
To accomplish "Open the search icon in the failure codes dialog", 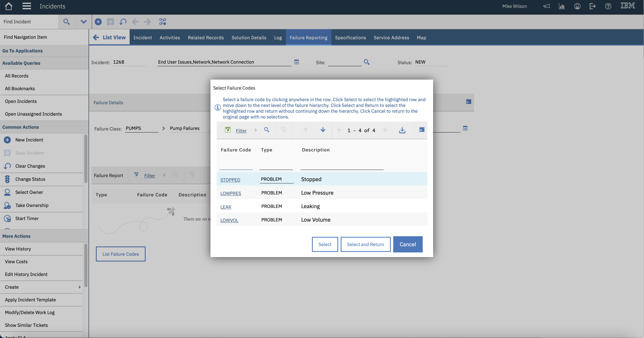I will click(267, 130).
